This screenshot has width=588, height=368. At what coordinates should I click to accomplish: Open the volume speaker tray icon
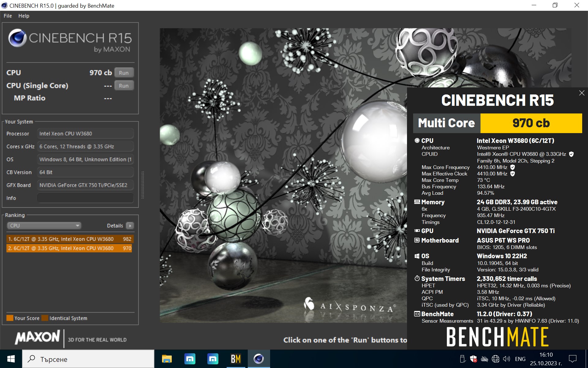coord(507,359)
